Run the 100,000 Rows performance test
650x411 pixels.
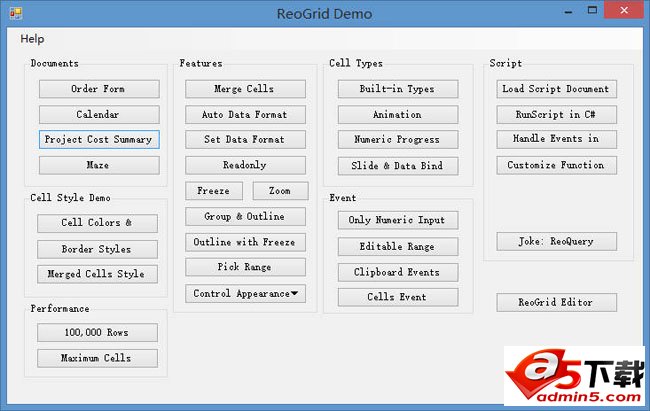(x=97, y=333)
